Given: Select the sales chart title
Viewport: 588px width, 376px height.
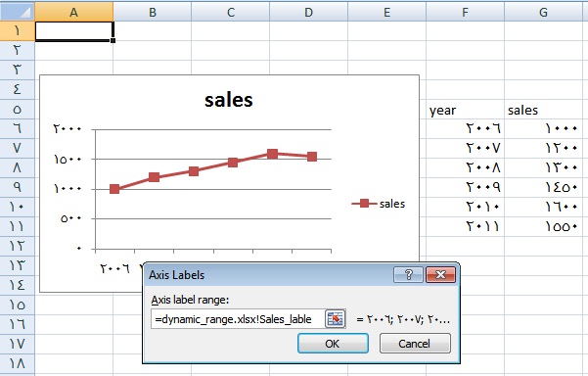Looking at the screenshot, I should [228, 100].
